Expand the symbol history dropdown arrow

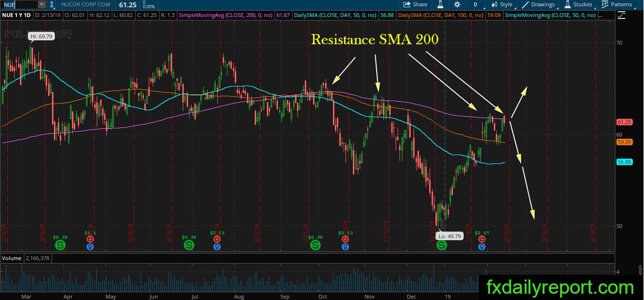click(42, 4)
